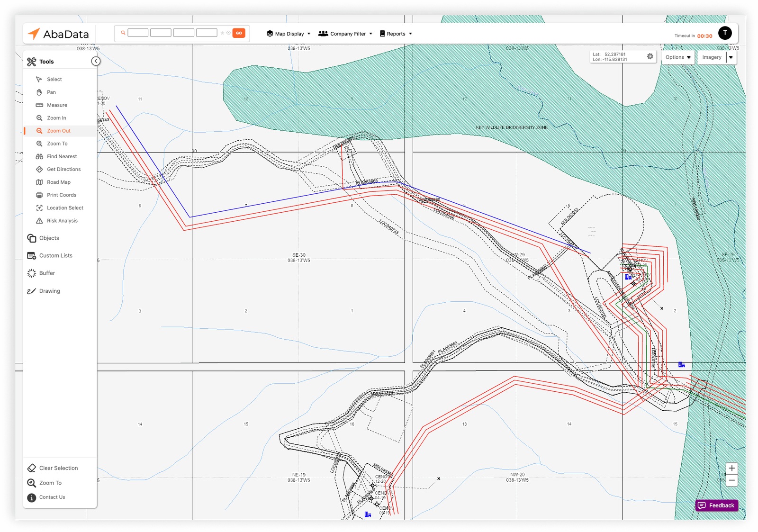This screenshot has height=532, width=758.
Task: Choose the Print Coords tool
Action: click(61, 195)
